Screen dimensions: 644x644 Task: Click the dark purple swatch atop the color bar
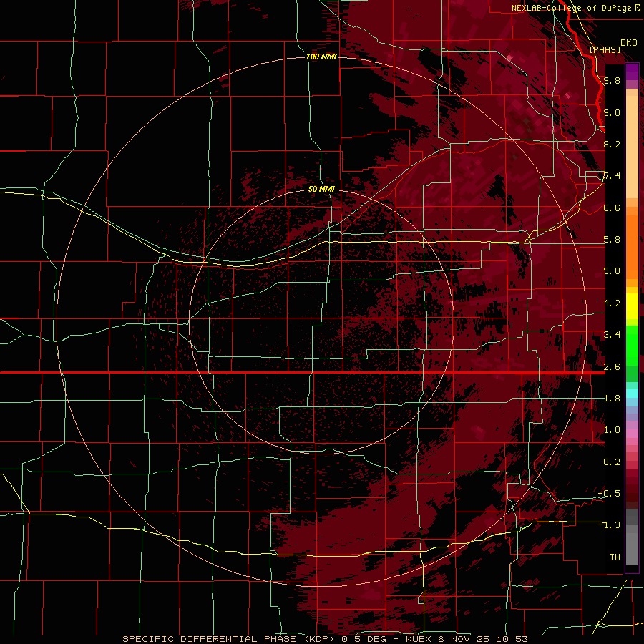(x=632, y=72)
